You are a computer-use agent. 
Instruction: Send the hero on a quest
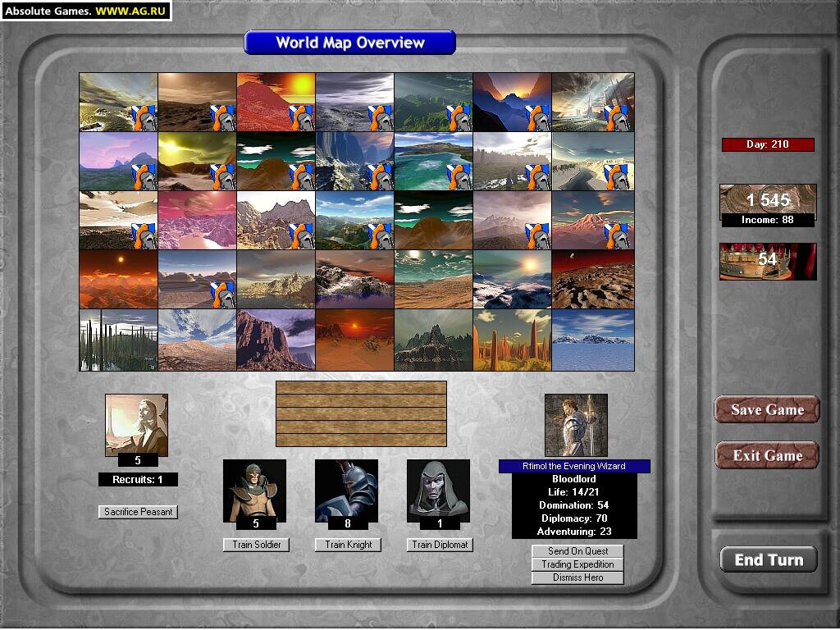[x=577, y=550]
